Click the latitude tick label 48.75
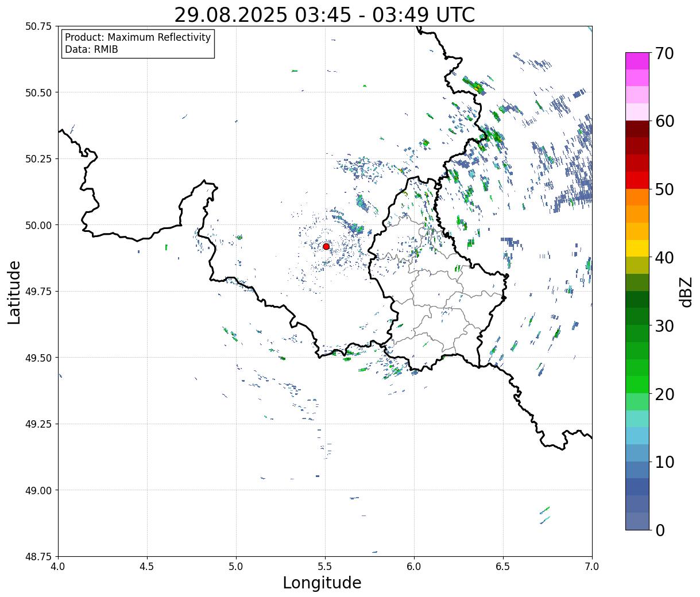Screen dimensions: 700x597 click(38, 557)
